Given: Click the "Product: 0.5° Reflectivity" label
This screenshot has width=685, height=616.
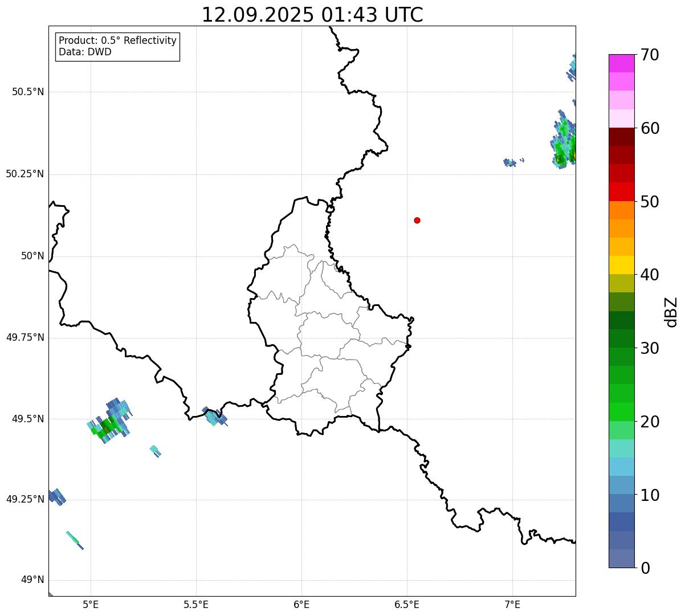Looking at the screenshot, I should 117,40.
